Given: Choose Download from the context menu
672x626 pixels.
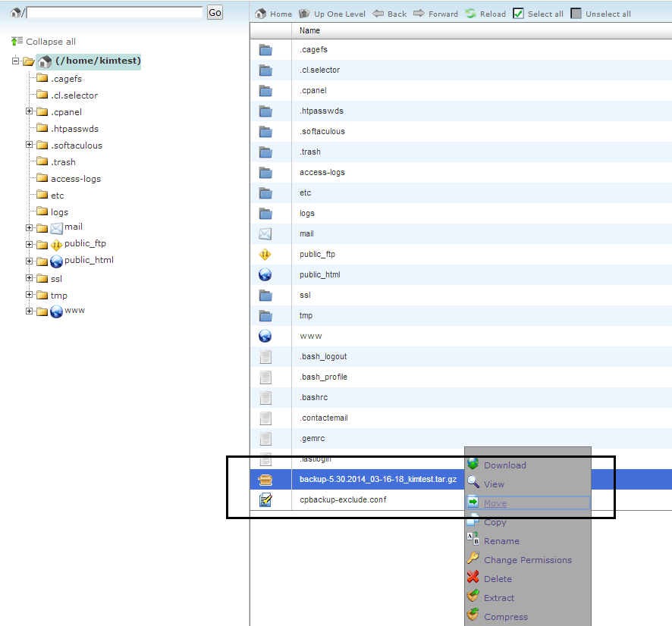Looking at the screenshot, I should [x=504, y=465].
